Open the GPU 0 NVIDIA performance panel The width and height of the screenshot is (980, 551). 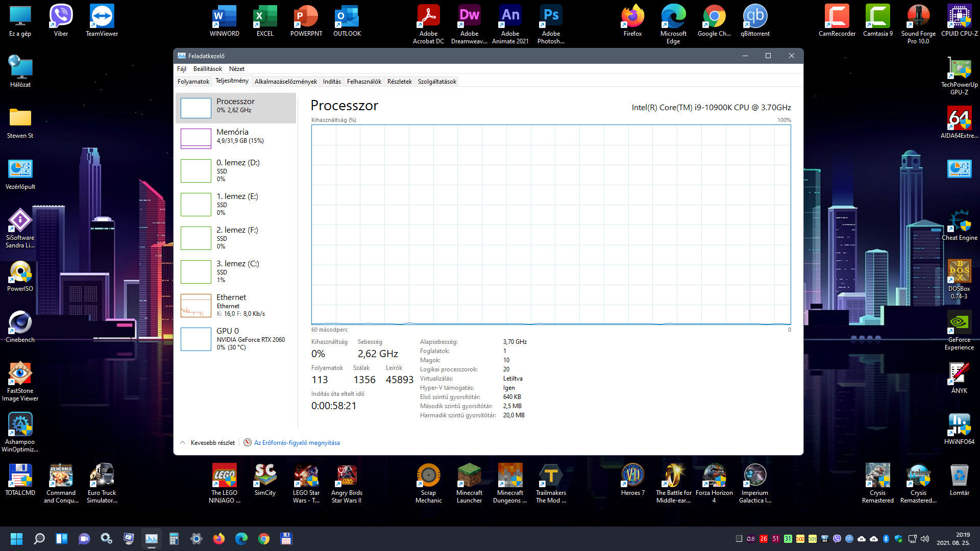tap(236, 339)
